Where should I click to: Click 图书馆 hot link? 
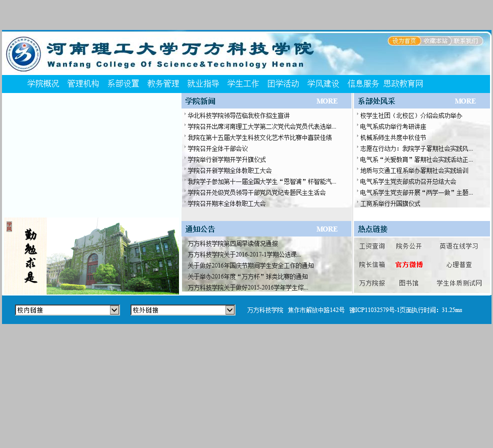click(x=408, y=283)
